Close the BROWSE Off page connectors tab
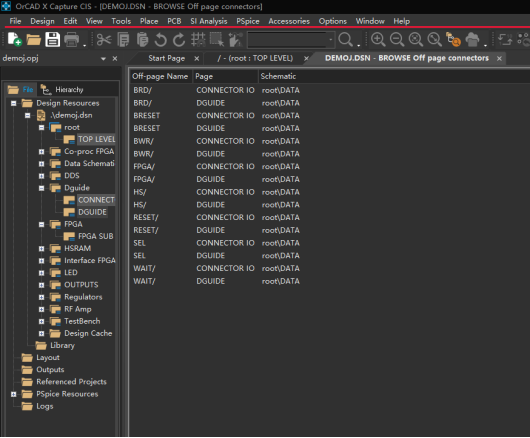 coord(499,59)
